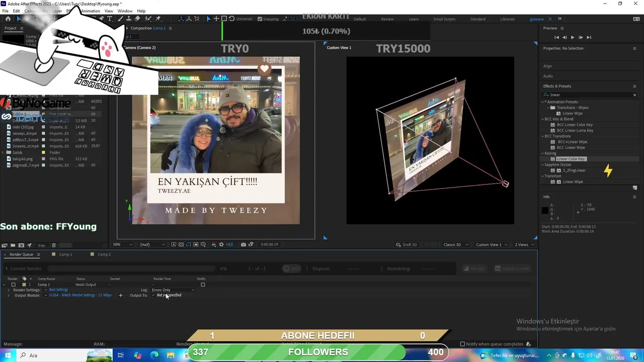Click the Interpret Footage icon in Project panel
Viewport: 644px width, 362px height.
coord(5,245)
